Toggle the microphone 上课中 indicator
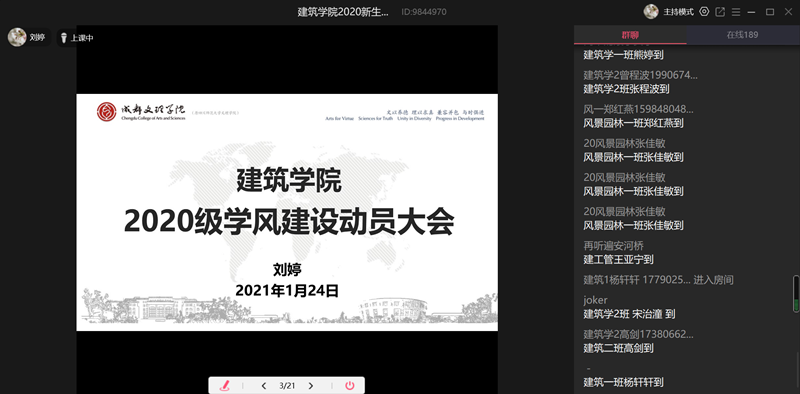The height and width of the screenshot is (394, 800). 77,38
